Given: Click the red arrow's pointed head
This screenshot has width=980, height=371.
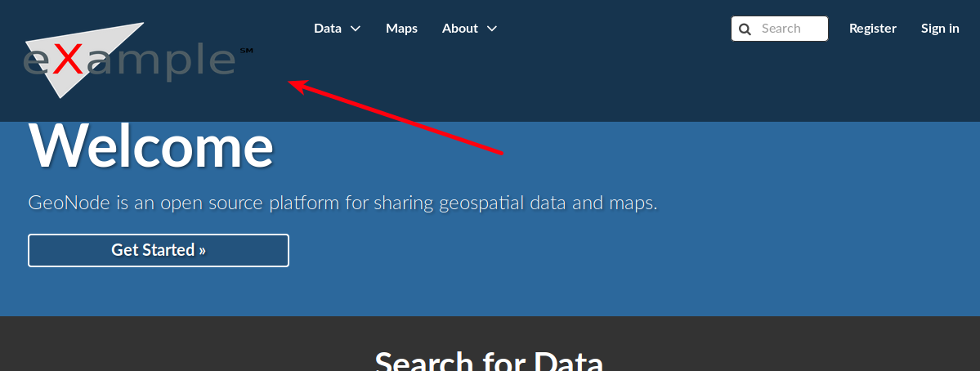Looking at the screenshot, I should (x=296, y=86).
